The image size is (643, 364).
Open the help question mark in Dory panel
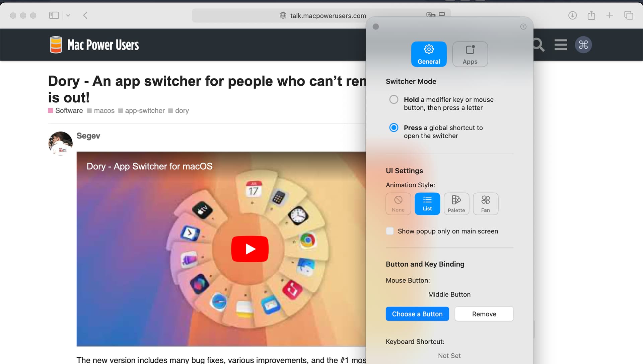pyautogui.click(x=523, y=27)
